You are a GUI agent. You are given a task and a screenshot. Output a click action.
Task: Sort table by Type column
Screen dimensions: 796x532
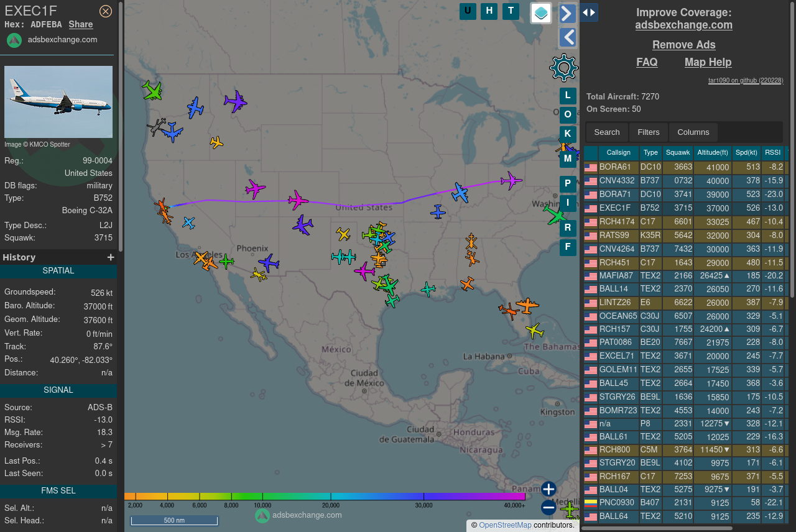pos(650,153)
